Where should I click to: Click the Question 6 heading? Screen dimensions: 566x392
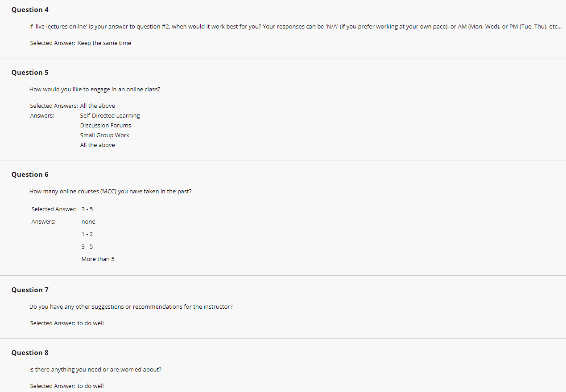(x=30, y=175)
